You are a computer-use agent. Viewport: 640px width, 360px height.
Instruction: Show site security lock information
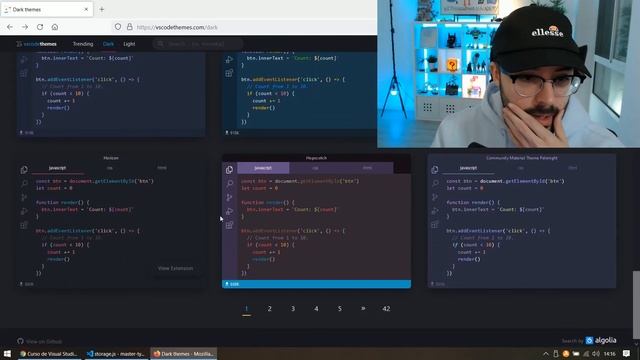[130, 27]
